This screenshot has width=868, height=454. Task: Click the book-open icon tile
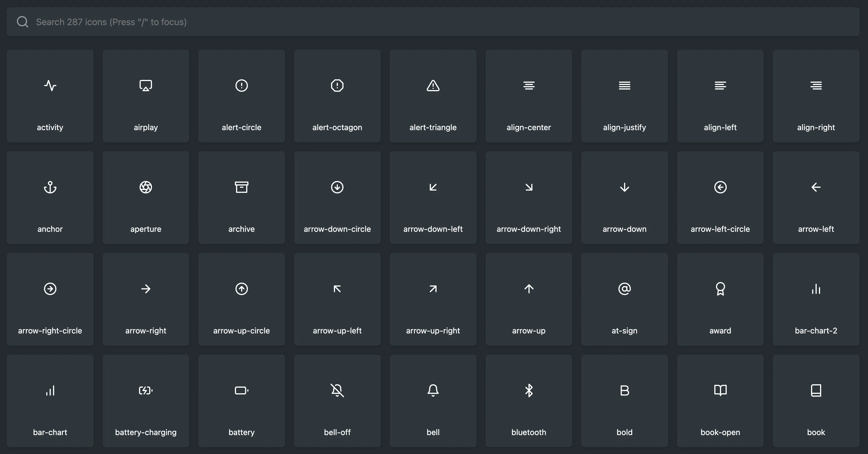pyautogui.click(x=720, y=401)
